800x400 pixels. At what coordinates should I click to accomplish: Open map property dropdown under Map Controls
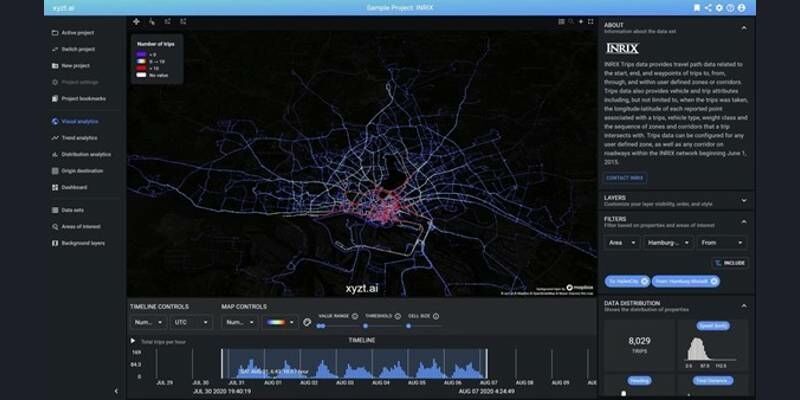pyautogui.click(x=240, y=322)
